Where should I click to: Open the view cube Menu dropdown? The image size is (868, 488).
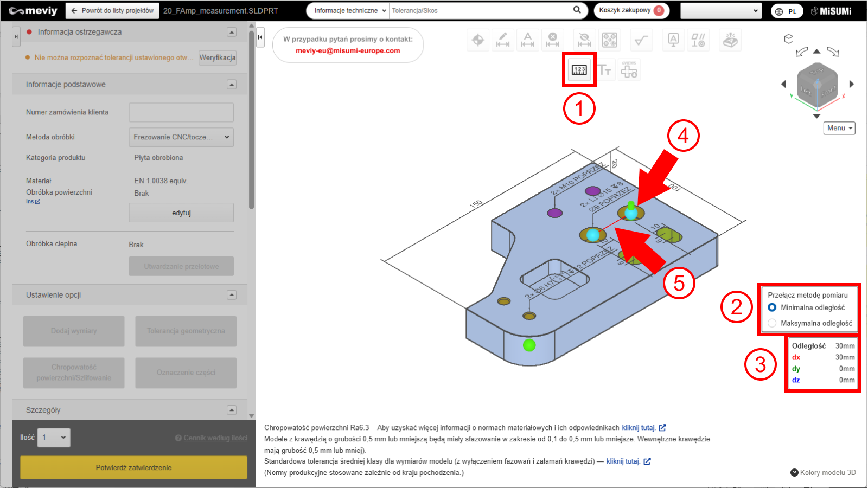pyautogui.click(x=839, y=128)
